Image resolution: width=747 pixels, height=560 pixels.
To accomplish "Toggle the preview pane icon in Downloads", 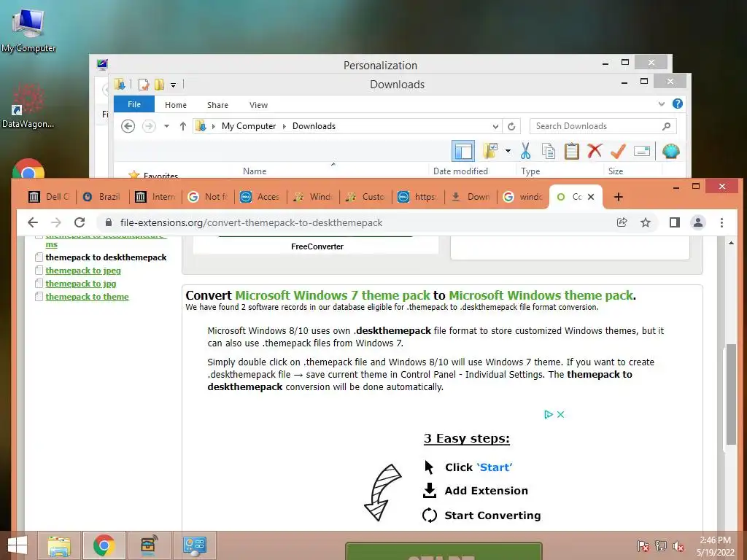I will tap(463, 152).
